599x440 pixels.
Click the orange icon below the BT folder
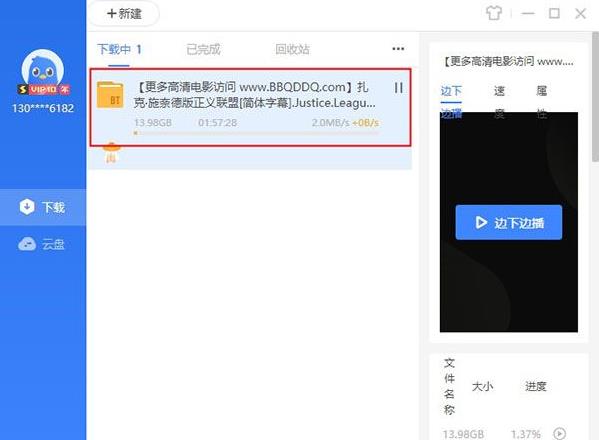click(x=111, y=152)
